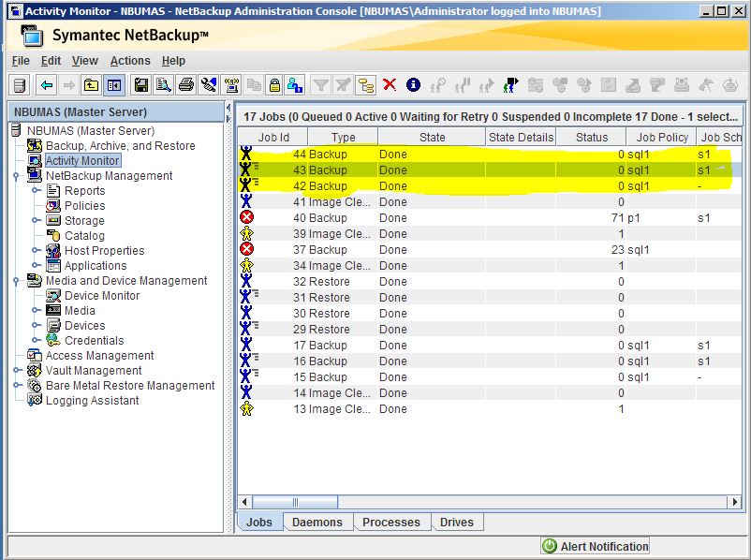Open Logging Assistant in the tree
Screen dimensions: 751x560
(x=92, y=401)
